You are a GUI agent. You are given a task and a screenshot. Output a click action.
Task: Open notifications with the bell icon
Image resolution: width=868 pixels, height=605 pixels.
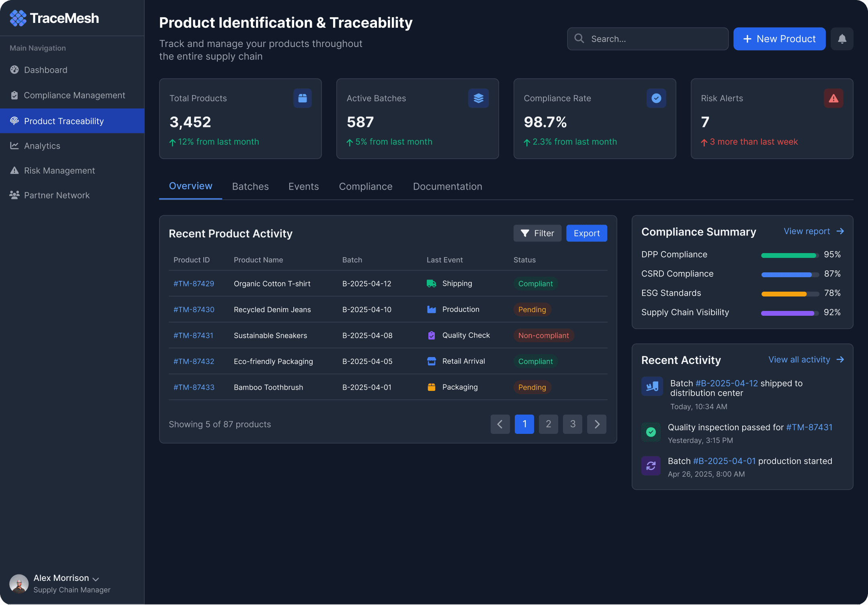click(842, 39)
